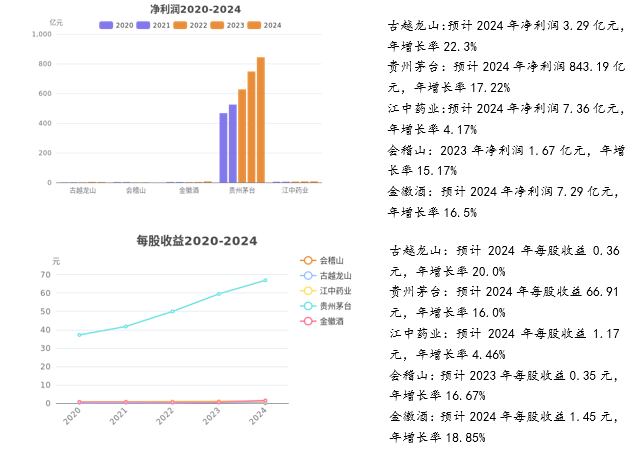Click the 70 y-axis value on the EPS chart
636x455 pixels.
click(45, 275)
